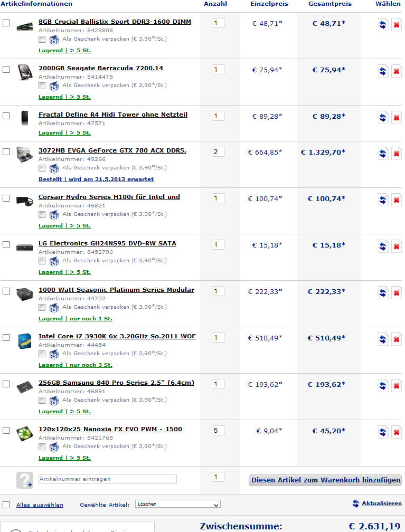Delete the Nanoxia FX EVO fan item

(396, 432)
